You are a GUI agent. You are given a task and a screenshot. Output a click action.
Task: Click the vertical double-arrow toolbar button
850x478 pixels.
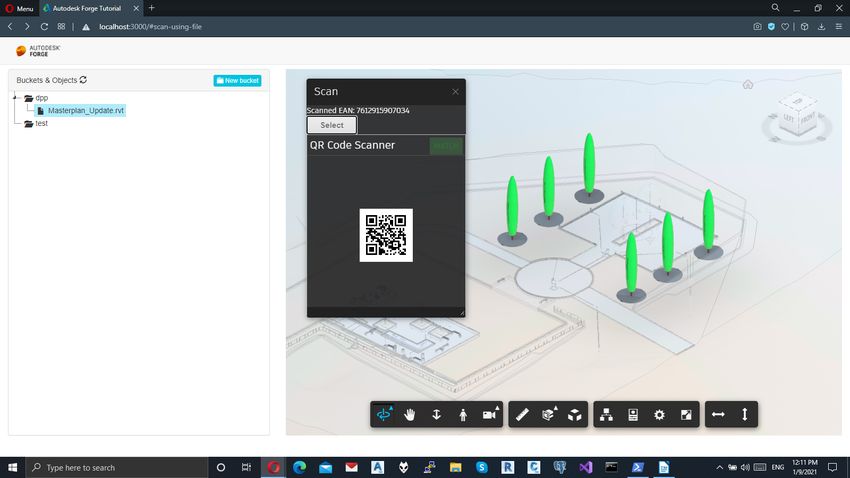point(745,415)
